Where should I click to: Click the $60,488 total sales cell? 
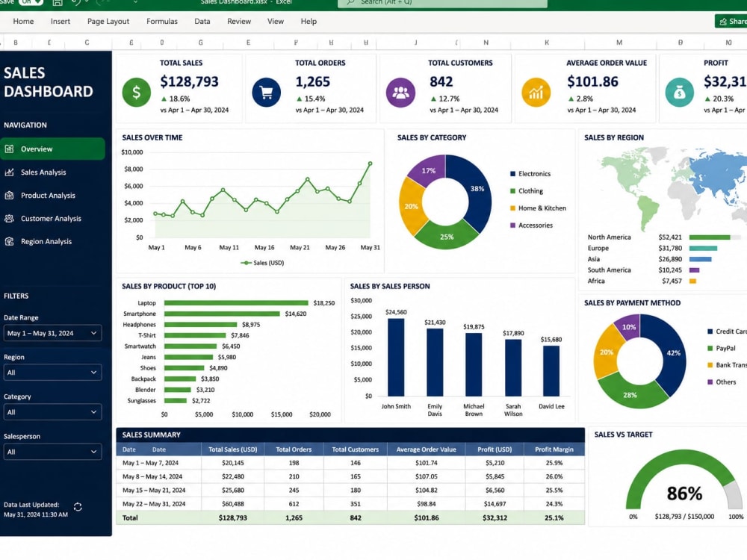pyautogui.click(x=232, y=504)
